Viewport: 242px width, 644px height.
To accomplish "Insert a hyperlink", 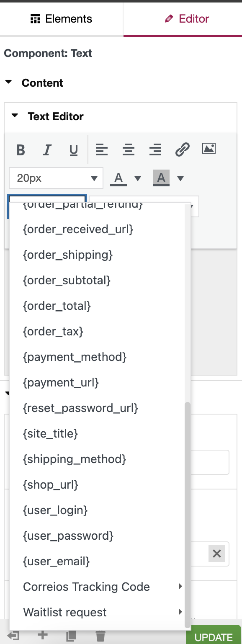I will pos(182,149).
